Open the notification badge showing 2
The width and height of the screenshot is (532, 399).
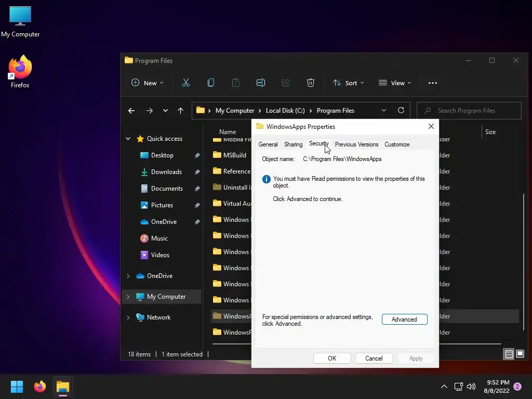(517, 387)
